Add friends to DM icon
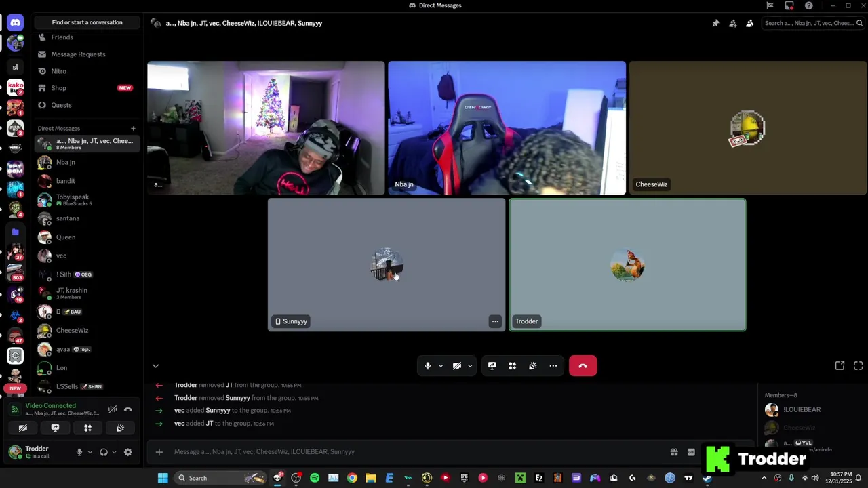Screen dimensions: 868x488 point(732,23)
